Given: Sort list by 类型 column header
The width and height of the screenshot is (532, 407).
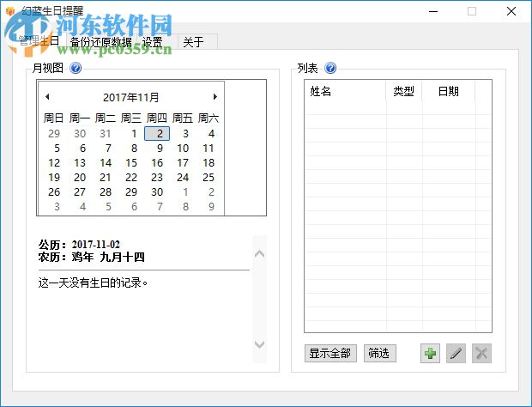Looking at the screenshot, I should (404, 91).
